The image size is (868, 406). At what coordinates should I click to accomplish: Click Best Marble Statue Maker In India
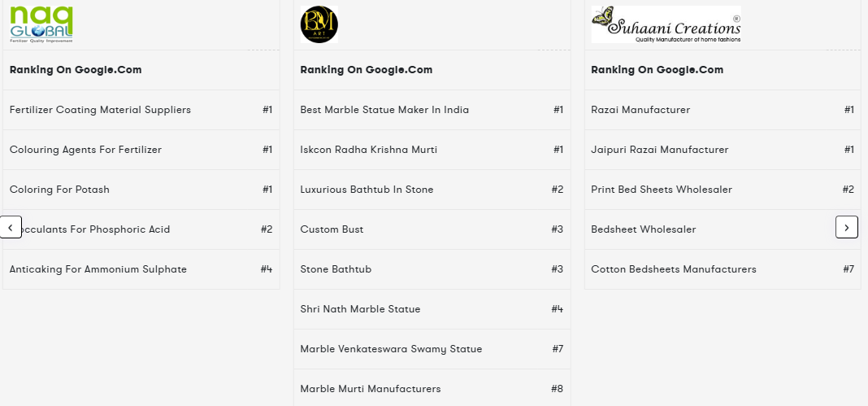click(384, 110)
